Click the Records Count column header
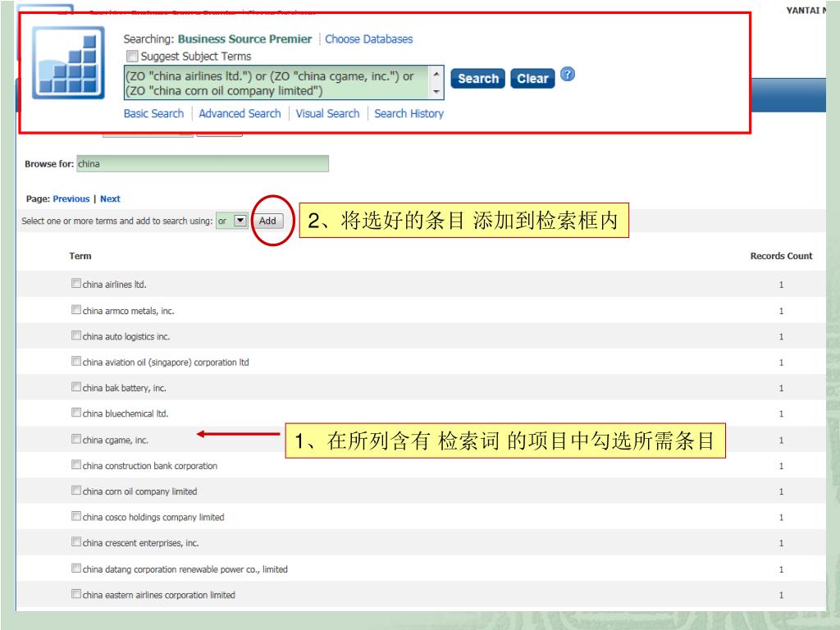Screen dimensions: 840x630 [781, 256]
